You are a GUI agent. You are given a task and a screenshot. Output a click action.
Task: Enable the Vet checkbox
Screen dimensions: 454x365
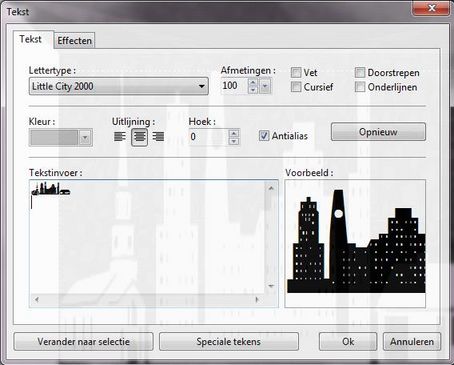coord(296,72)
